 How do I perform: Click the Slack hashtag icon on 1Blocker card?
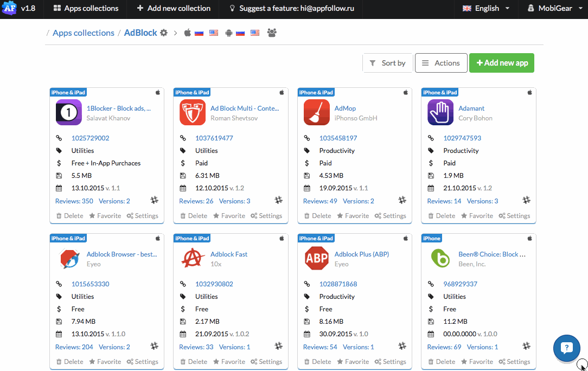pyautogui.click(x=155, y=200)
